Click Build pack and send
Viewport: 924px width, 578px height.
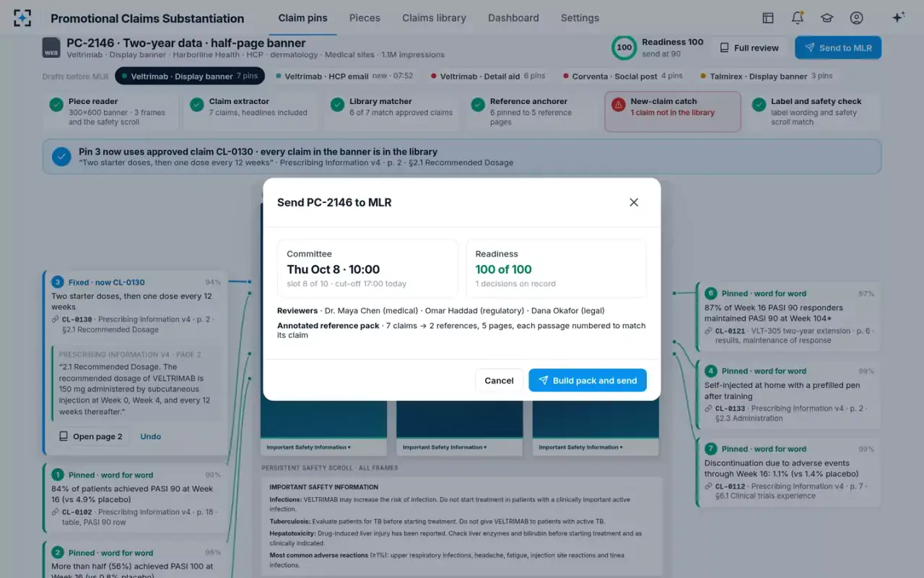(588, 380)
